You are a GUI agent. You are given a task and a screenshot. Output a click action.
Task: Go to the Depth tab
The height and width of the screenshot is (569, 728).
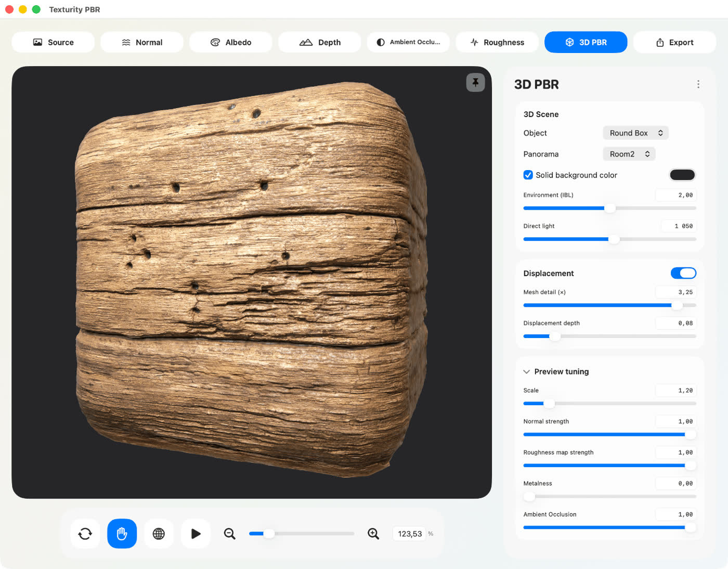320,42
